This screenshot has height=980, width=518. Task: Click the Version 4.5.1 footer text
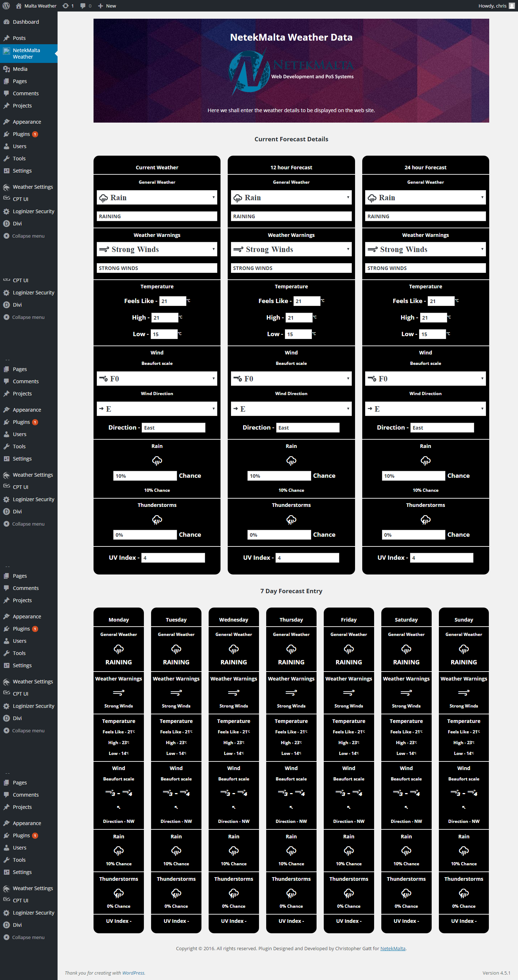[496, 973]
